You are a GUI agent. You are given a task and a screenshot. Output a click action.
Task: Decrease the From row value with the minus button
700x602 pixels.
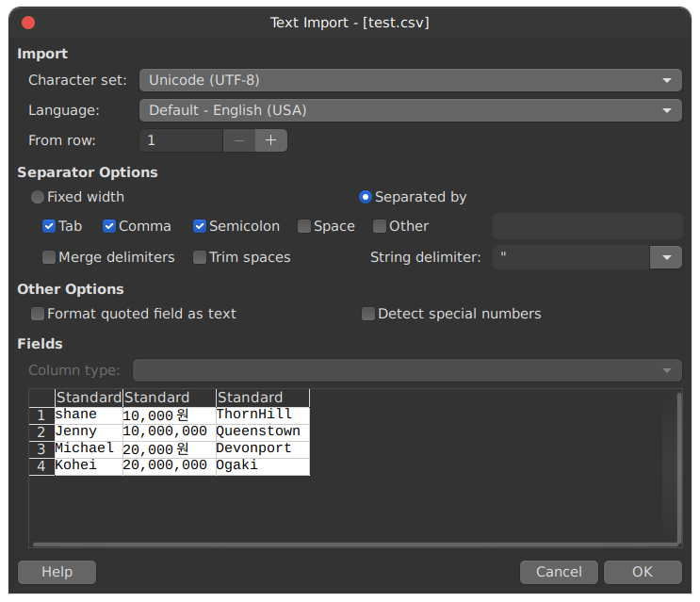(x=239, y=140)
